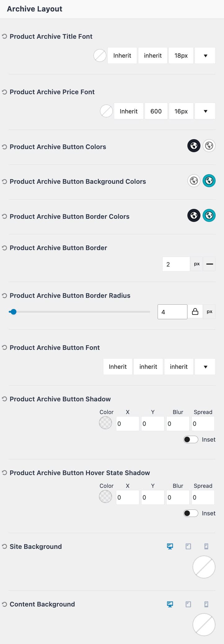Enable Inset on Product Archive Button Shadow
The height and width of the screenshot is (644, 224).
pos(190,439)
